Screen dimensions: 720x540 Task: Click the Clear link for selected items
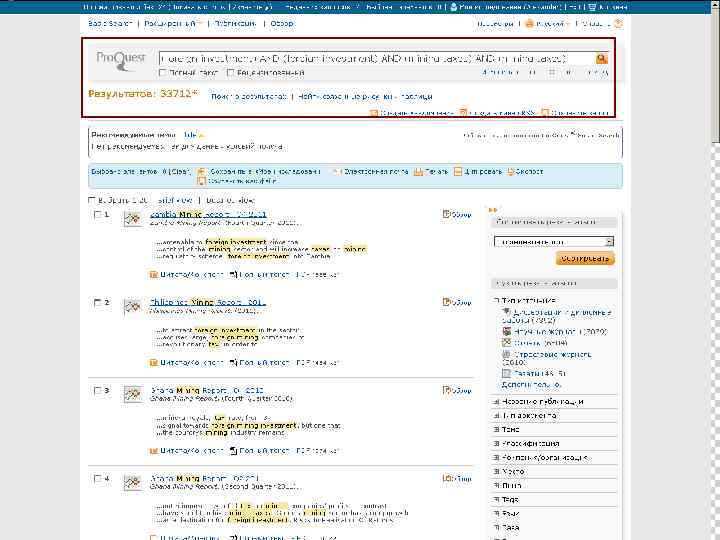(x=180, y=172)
